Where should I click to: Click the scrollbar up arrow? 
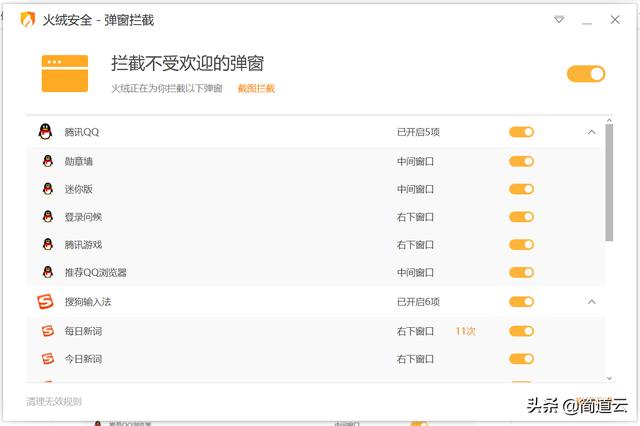click(609, 120)
